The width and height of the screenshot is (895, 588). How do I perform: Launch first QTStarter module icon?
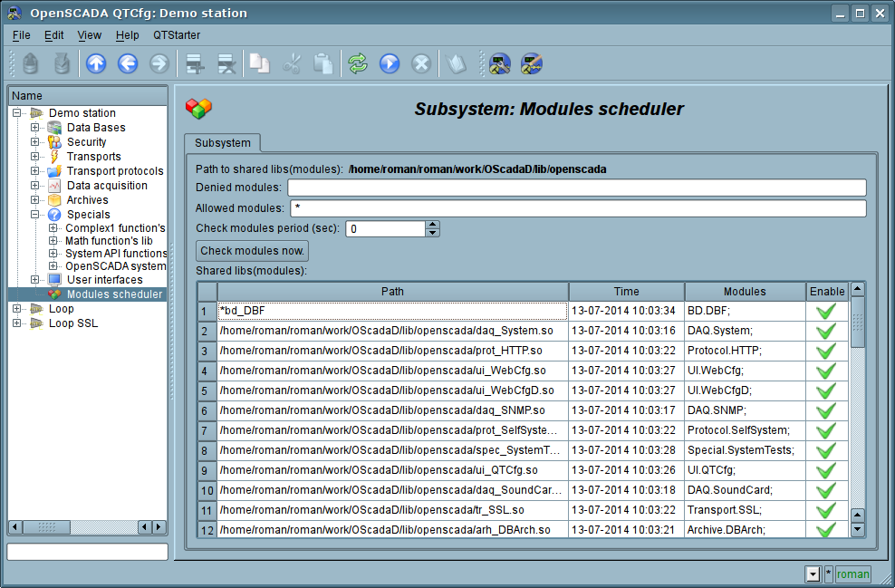click(500, 63)
